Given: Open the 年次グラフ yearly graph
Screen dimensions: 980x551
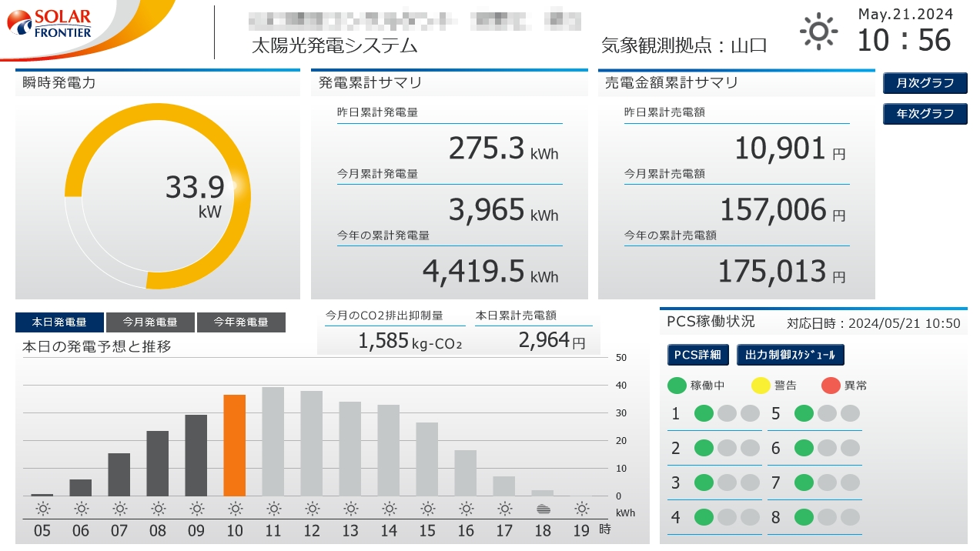Looking at the screenshot, I should coord(925,114).
